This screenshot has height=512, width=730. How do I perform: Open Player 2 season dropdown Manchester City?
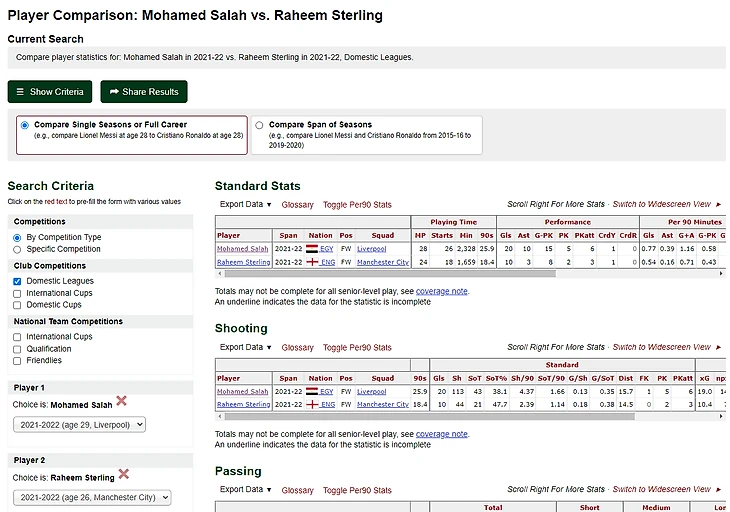tap(92, 497)
